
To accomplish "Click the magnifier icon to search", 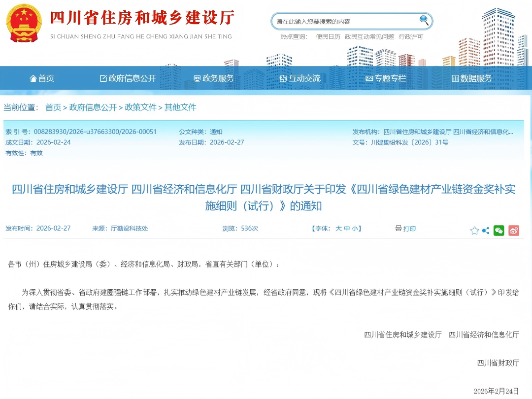I will (x=424, y=21).
